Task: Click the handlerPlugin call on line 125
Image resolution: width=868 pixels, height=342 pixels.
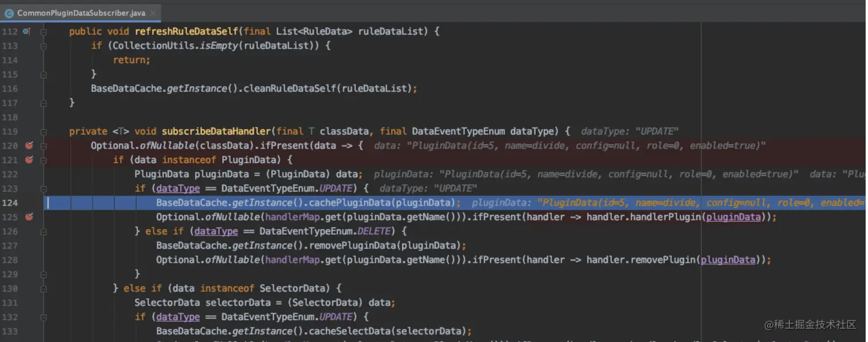Action: click(x=664, y=217)
